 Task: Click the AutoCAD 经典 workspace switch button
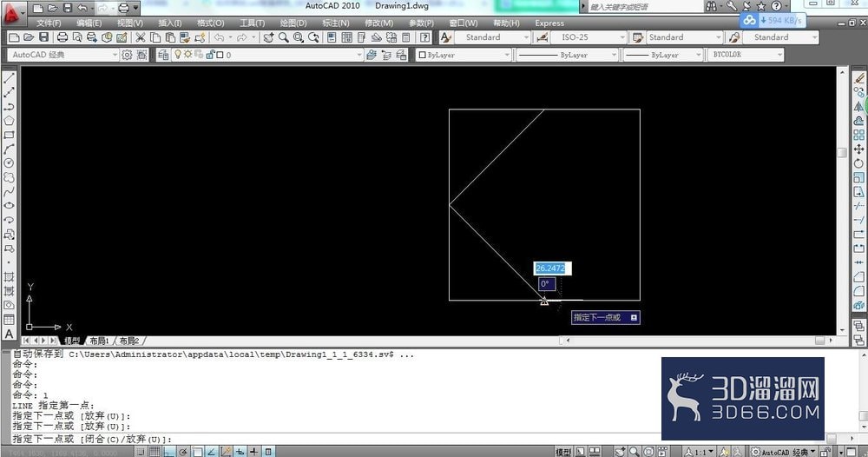(x=783, y=452)
